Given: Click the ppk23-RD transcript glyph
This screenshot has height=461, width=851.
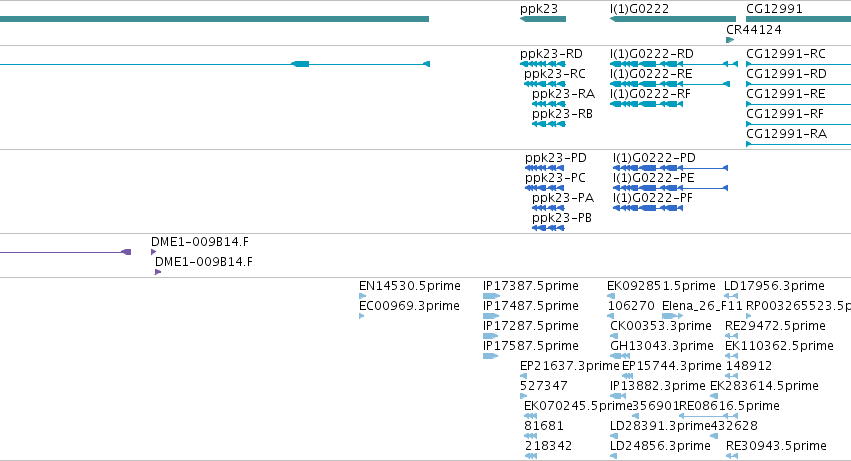Looking at the screenshot, I should [x=543, y=64].
